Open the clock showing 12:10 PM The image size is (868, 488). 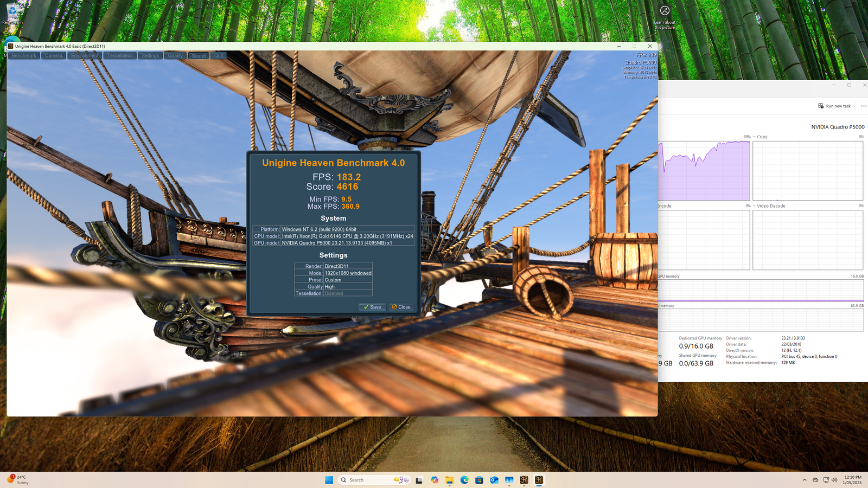pyautogui.click(x=852, y=480)
